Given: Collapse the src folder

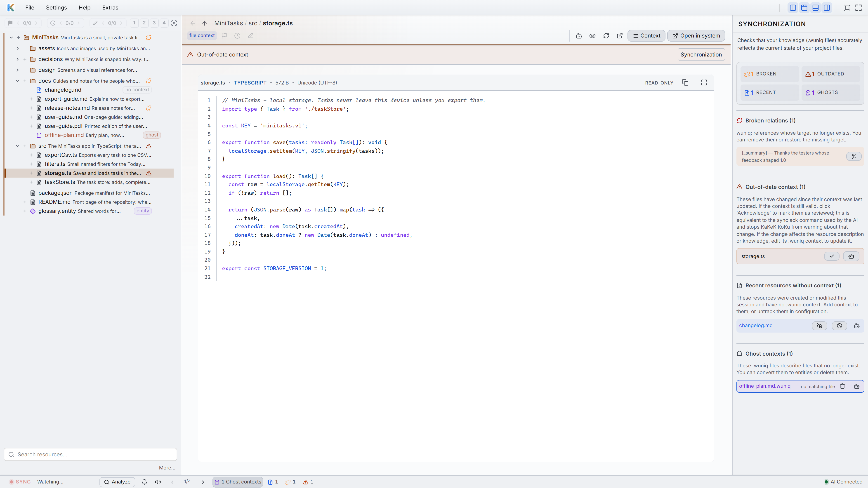Looking at the screenshot, I should click(18, 146).
